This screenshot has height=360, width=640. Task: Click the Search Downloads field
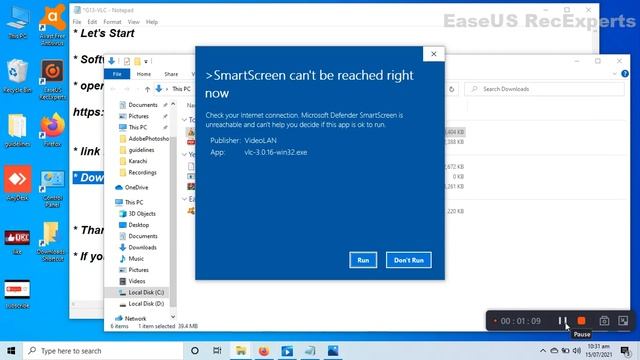[544, 89]
